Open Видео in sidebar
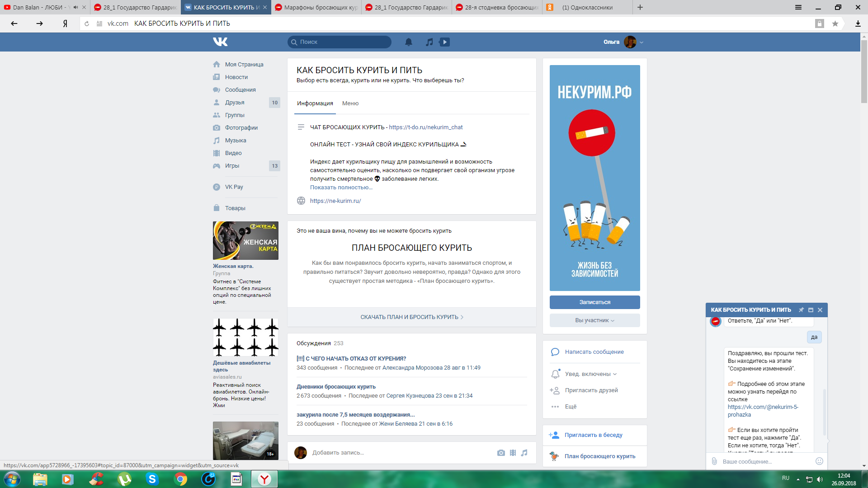868x488 pixels. click(x=233, y=153)
